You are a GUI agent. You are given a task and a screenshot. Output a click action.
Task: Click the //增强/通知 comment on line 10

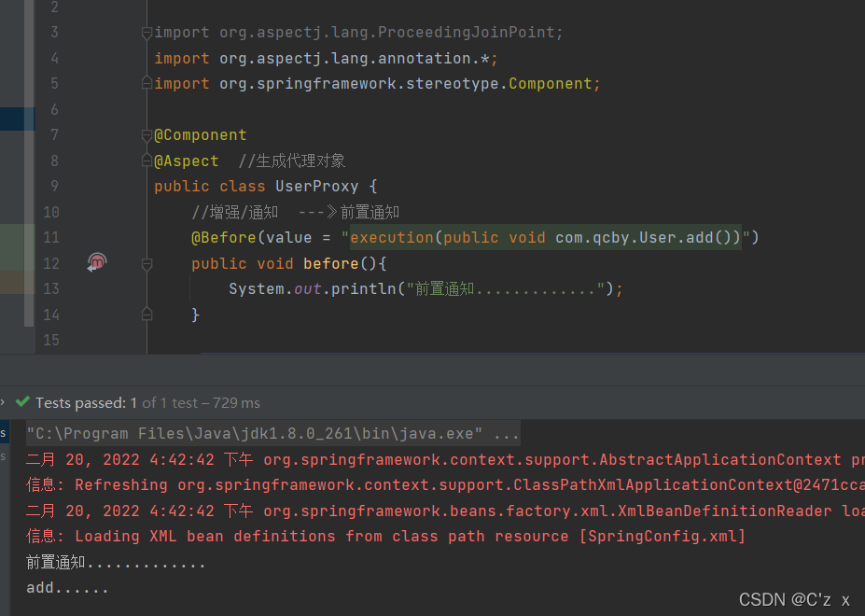click(x=295, y=213)
